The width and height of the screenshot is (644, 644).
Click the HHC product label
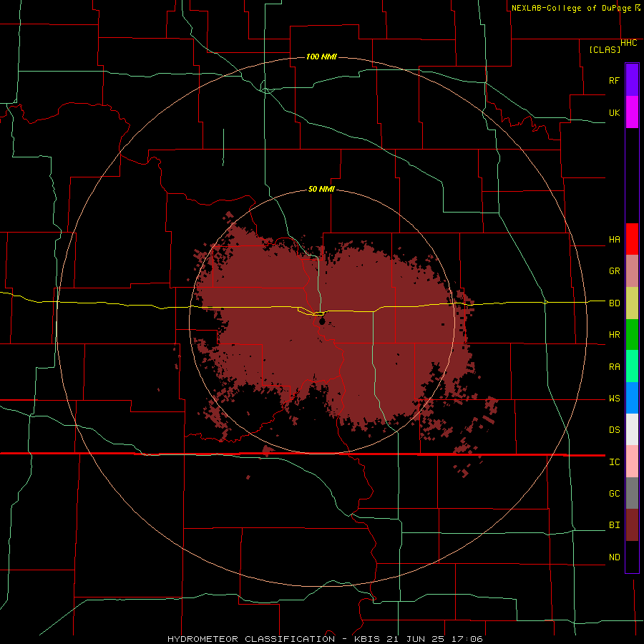click(629, 43)
